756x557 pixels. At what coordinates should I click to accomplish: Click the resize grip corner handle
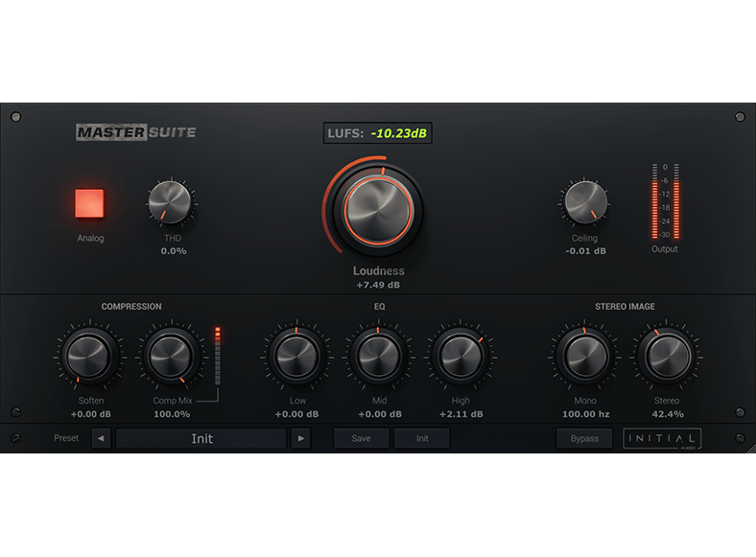pos(751,449)
